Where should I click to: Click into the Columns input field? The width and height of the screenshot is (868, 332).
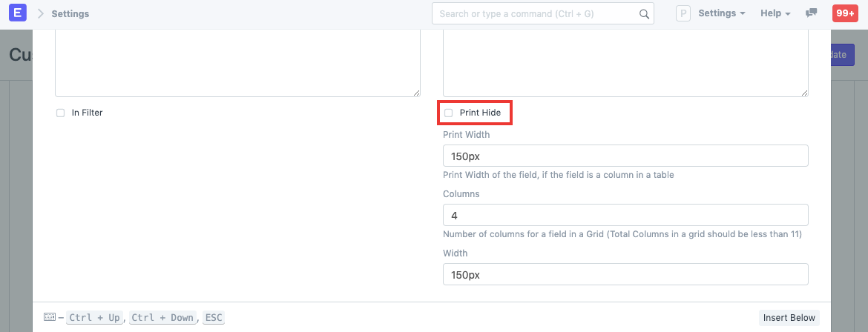[x=625, y=215]
